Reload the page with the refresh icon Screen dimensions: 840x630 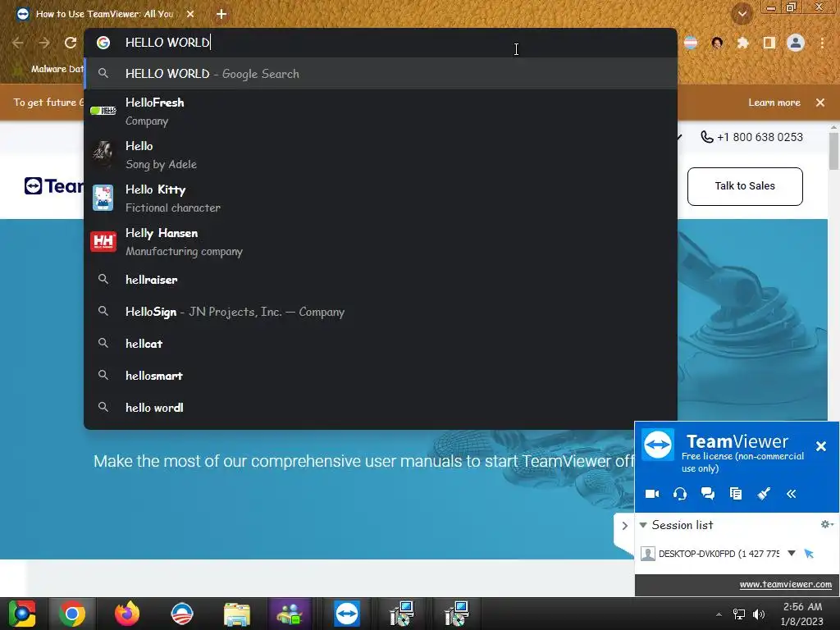pyautogui.click(x=71, y=43)
